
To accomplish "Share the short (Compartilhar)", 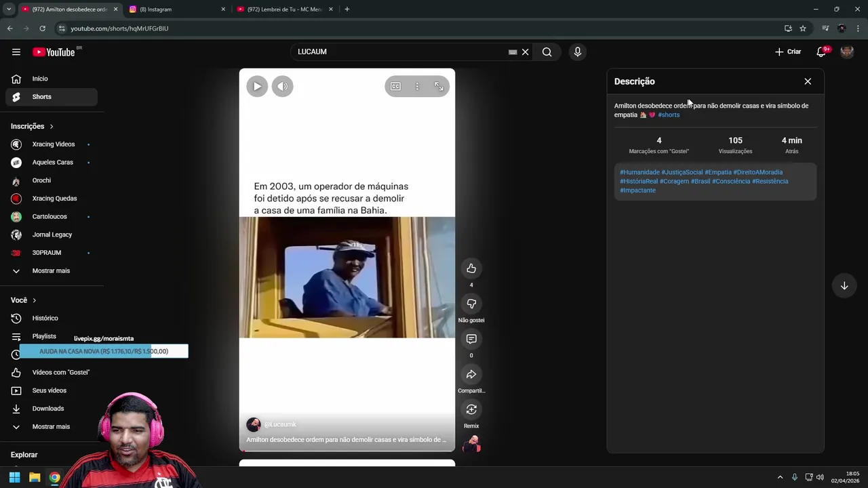I will tap(471, 374).
